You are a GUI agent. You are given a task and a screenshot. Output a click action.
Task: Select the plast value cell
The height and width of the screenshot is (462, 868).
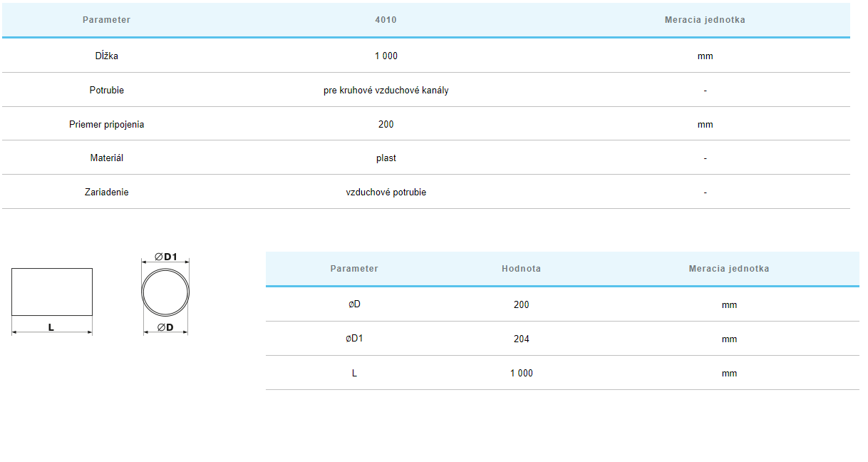coord(386,158)
